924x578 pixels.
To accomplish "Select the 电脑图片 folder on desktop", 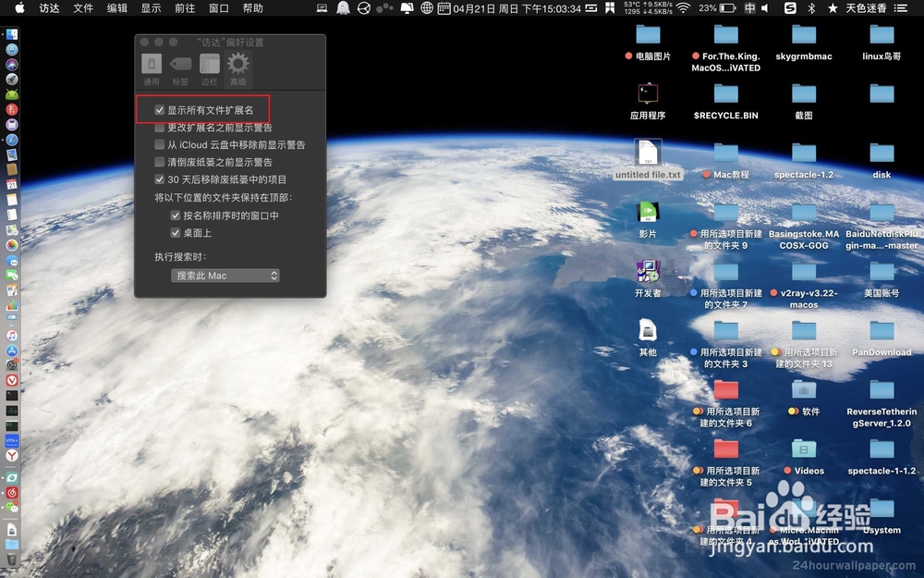I will pos(648,35).
